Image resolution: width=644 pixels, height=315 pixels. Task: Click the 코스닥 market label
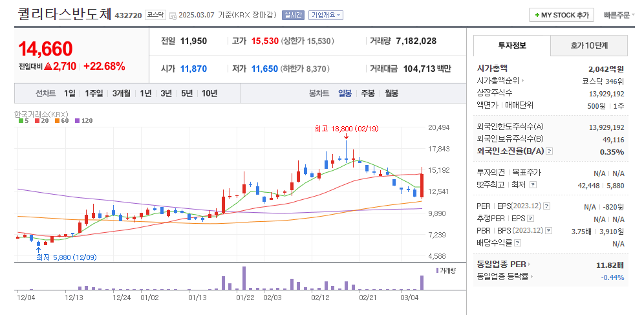(x=156, y=15)
